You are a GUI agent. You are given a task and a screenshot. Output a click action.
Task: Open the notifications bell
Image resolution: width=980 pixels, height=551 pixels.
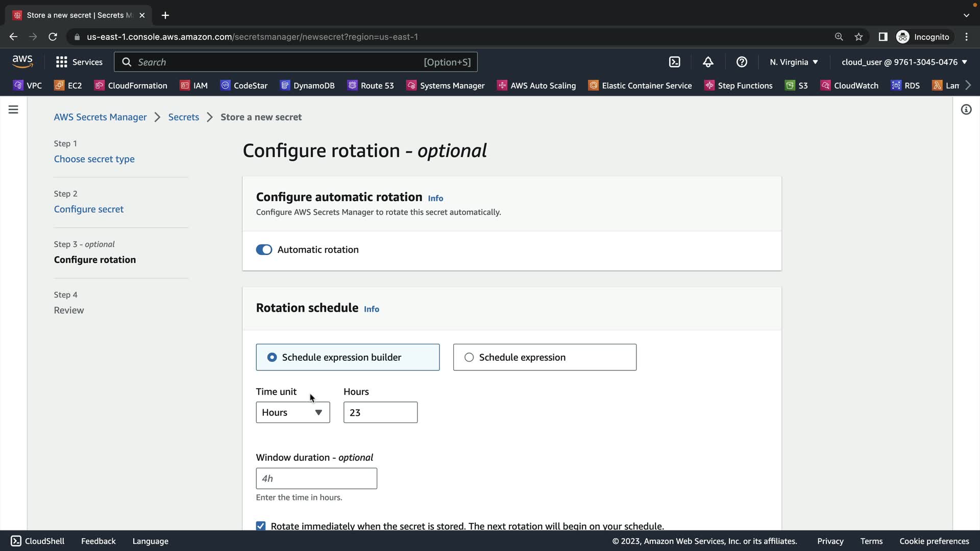click(708, 62)
